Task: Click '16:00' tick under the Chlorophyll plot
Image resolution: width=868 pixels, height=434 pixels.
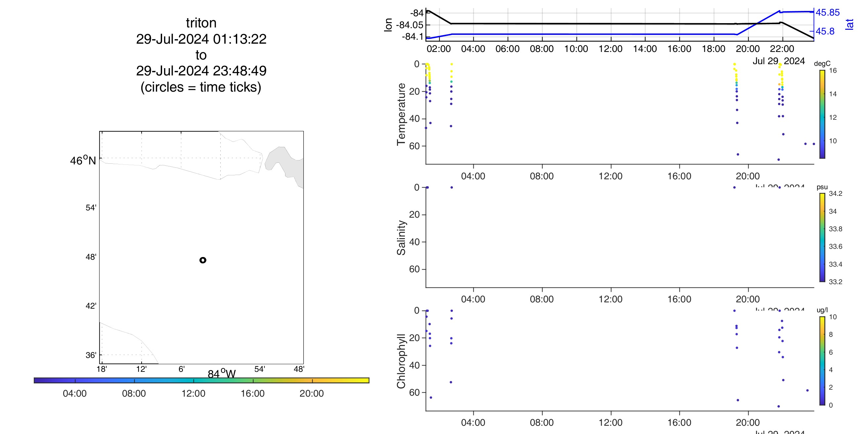Action: tap(679, 422)
